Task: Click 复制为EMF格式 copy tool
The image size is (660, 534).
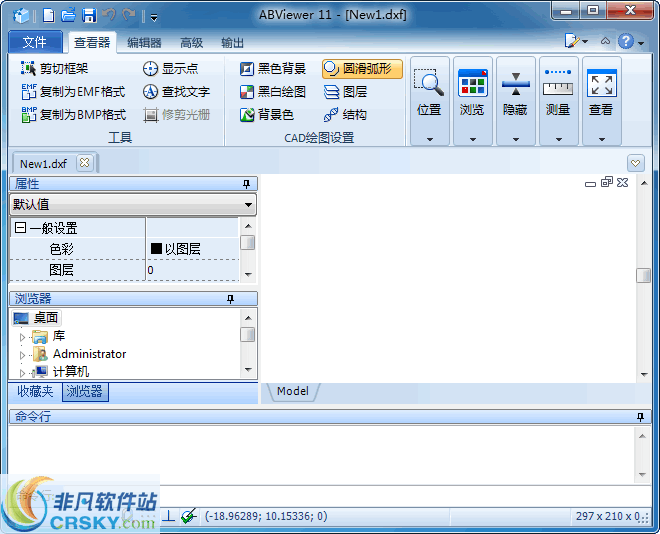Action: pos(73,92)
